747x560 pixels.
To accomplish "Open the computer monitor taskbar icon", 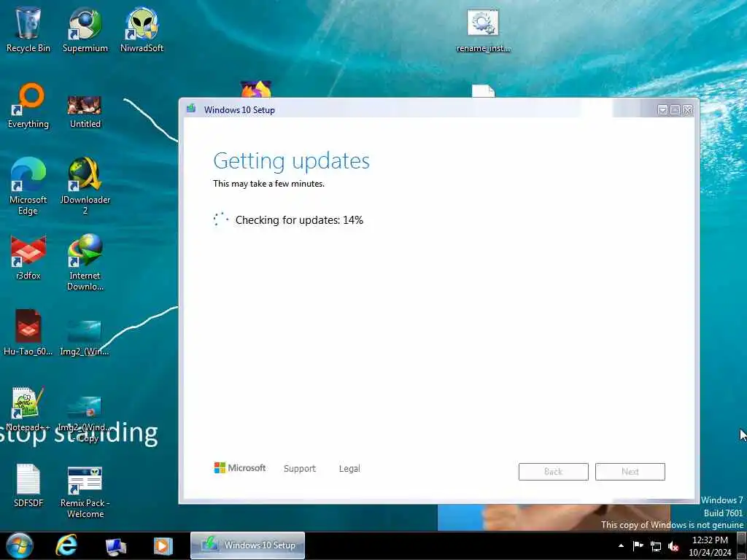I will pyautogui.click(x=116, y=546).
